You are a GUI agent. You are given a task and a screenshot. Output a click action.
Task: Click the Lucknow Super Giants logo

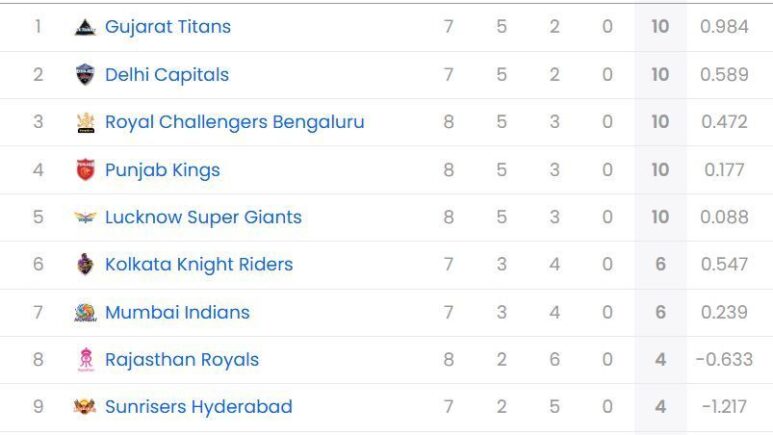point(86,217)
